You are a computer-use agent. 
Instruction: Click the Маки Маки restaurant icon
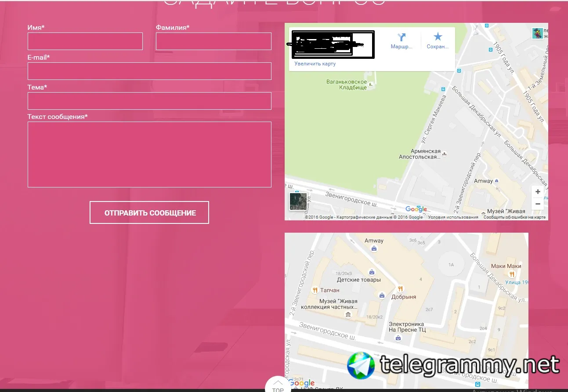point(512,273)
